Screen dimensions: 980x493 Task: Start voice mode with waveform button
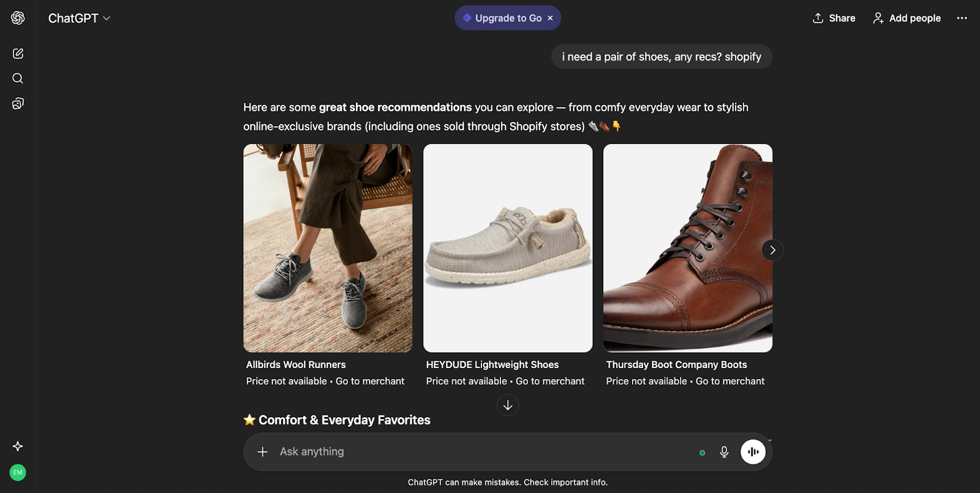tap(753, 452)
